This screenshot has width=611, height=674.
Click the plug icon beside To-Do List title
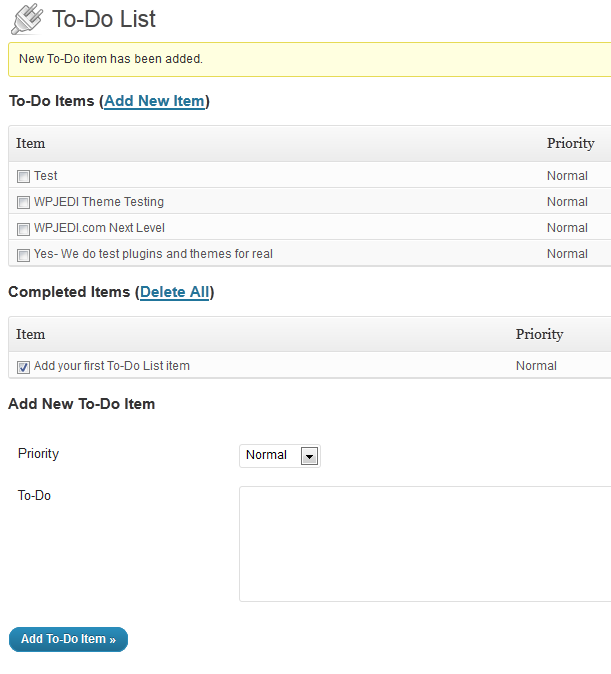[x=27, y=19]
